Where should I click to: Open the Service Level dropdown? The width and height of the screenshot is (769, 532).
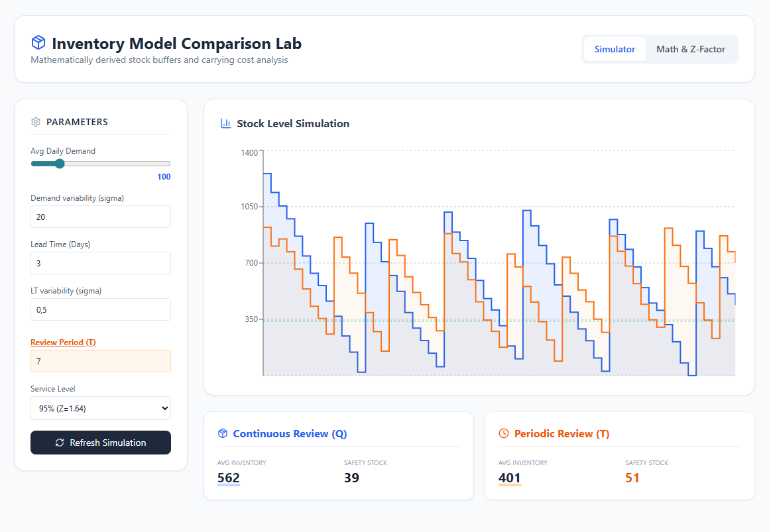pos(101,408)
